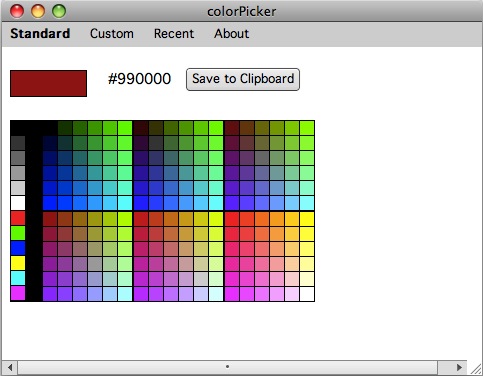Screen dimensions: 483x376
Task: Choose the lime green swatch at grid's top-right corner
Action: [307, 128]
